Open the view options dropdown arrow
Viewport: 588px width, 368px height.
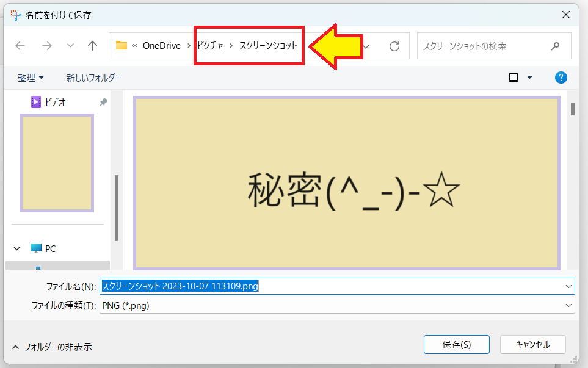[529, 78]
